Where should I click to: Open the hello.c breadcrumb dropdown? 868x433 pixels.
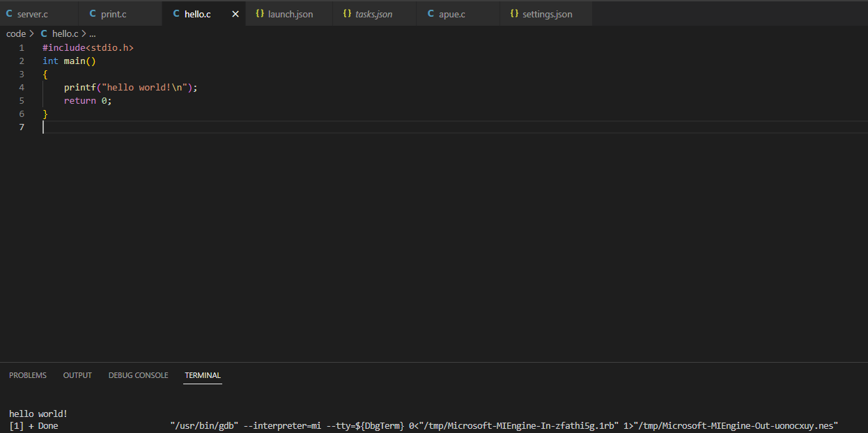65,33
